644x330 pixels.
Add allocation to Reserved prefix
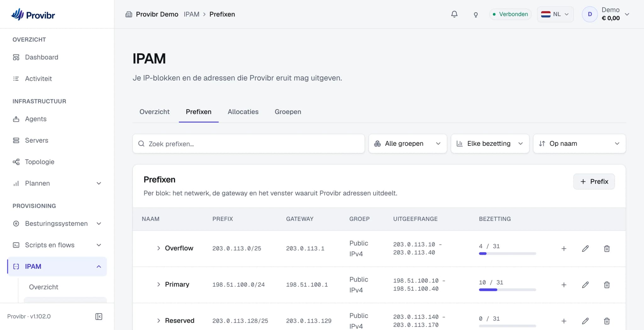click(x=564, y=321)
